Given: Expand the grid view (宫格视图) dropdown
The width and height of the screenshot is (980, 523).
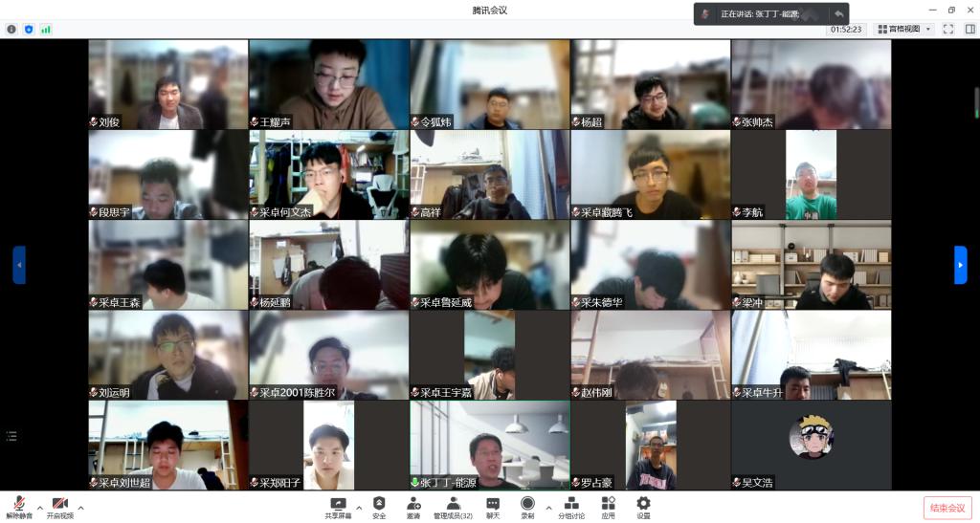Looking at the screenshot, I should tap(903, 30).
